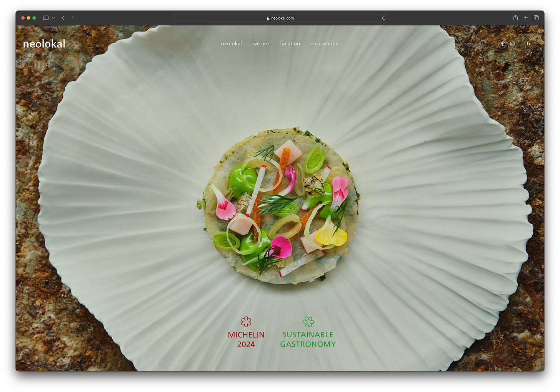The image size is (560, 392).
Task: Click the SUSTAINABLE GASTRONOMY text
Action: tap(308, 339)
